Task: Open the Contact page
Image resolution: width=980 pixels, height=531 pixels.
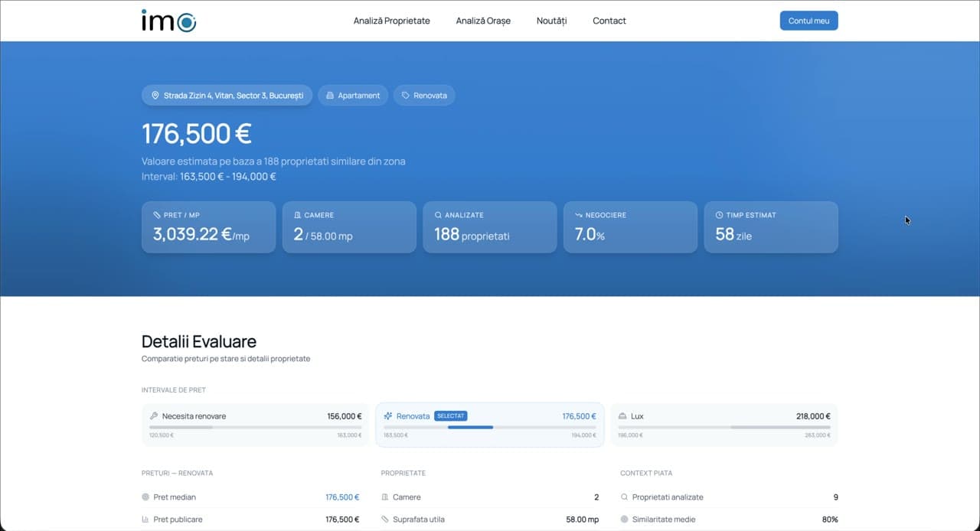Action: (609, 21)
